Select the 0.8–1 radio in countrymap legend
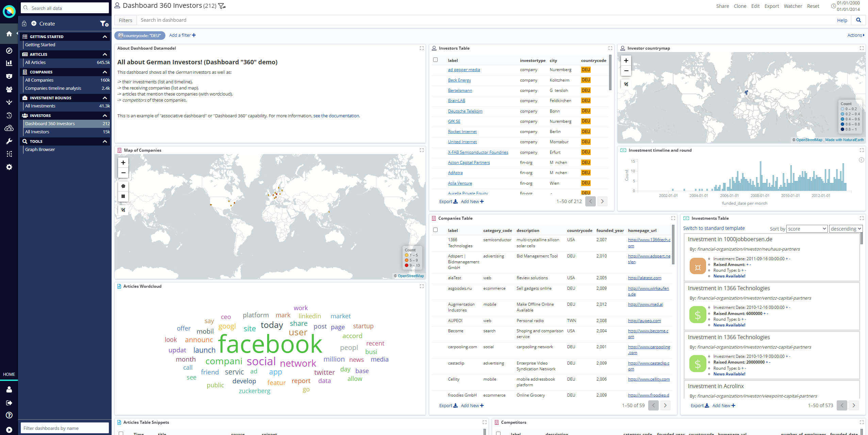Image resolution: width=868 pixels, height=435 pixels. pyautogui.click(x=842, y=129)
